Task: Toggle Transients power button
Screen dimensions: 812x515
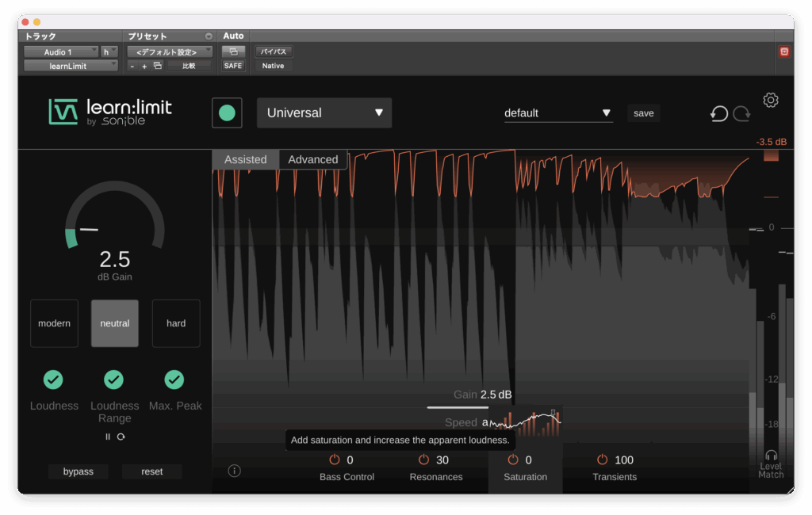Action: (603, 460)
